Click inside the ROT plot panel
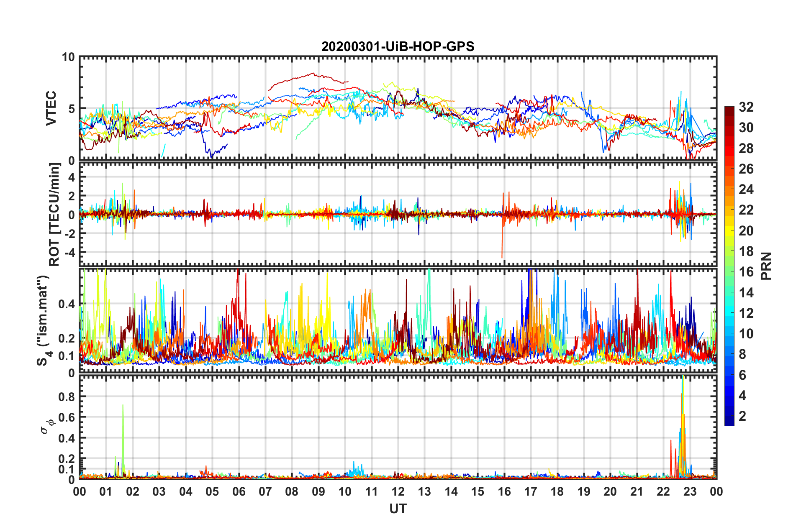This screenshot has height=532, width=796. (398, 215)
